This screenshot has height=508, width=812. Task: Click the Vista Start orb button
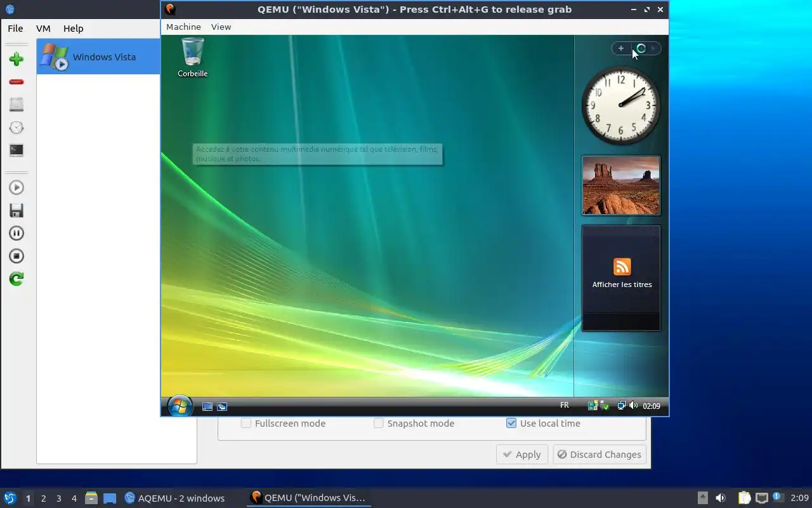pyautogui.click(x=180, y=406)
